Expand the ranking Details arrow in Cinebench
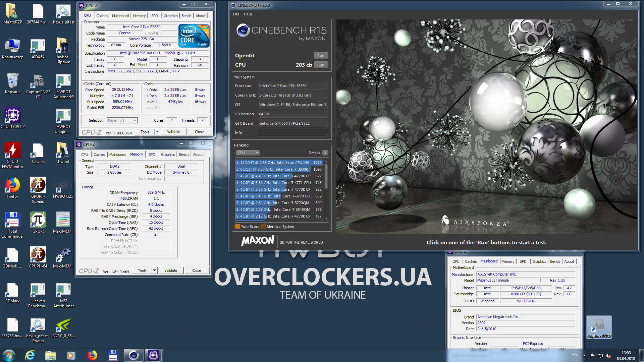 (325, 153)
